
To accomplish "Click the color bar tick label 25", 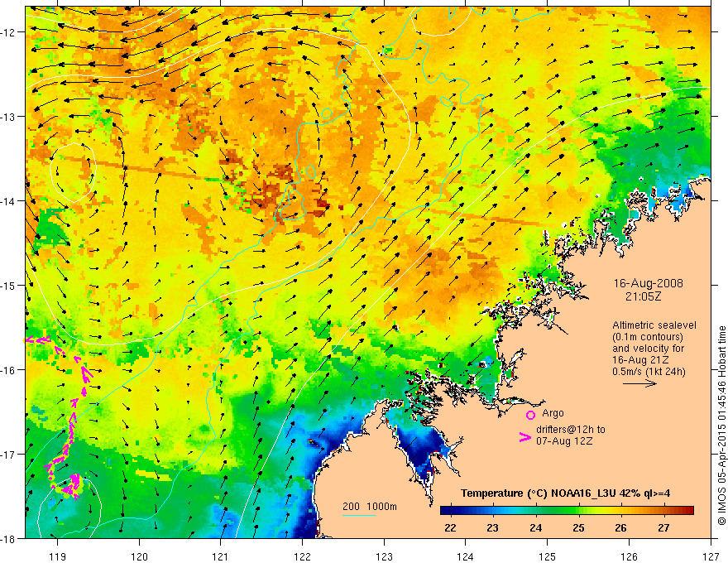I will [x=578, y=528].
